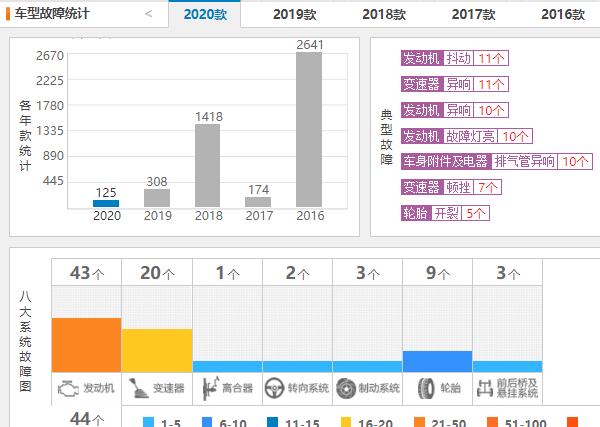The height and width of the screenshot is (427, 600).
Task: Select the 2018 bar with 1418 faults
Action: [x=207, y=166]
